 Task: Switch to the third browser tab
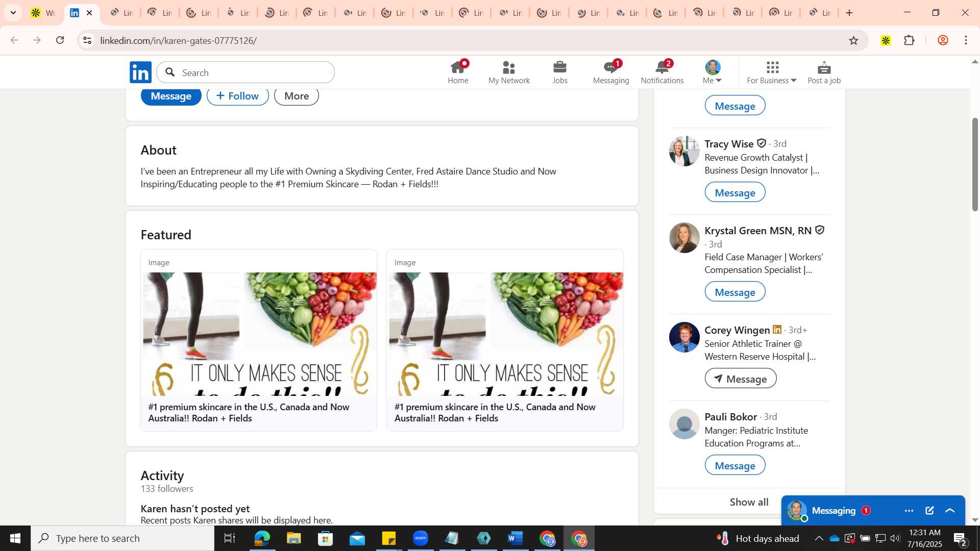tap(121, 13)
